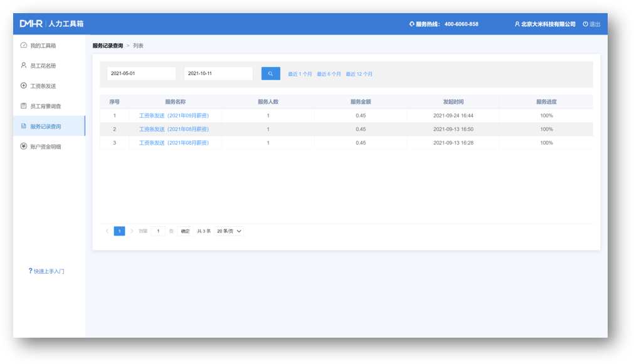Click the start date field 2021-05-01

[141, 74]
